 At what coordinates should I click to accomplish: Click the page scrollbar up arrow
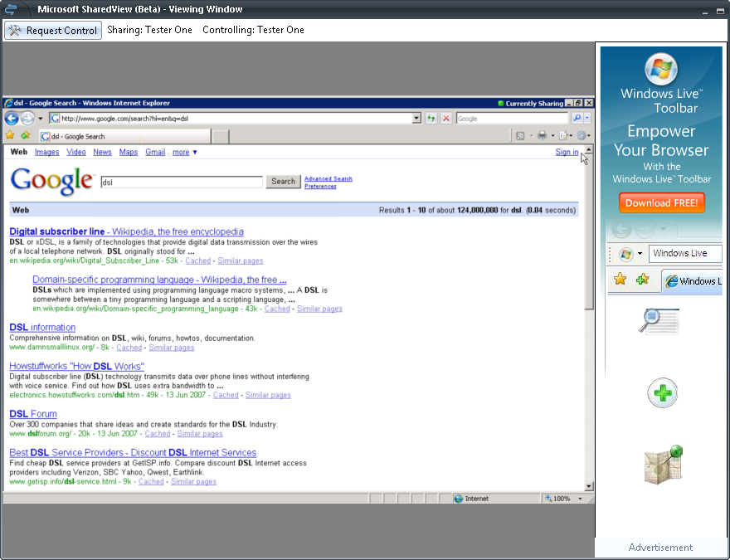589,149
